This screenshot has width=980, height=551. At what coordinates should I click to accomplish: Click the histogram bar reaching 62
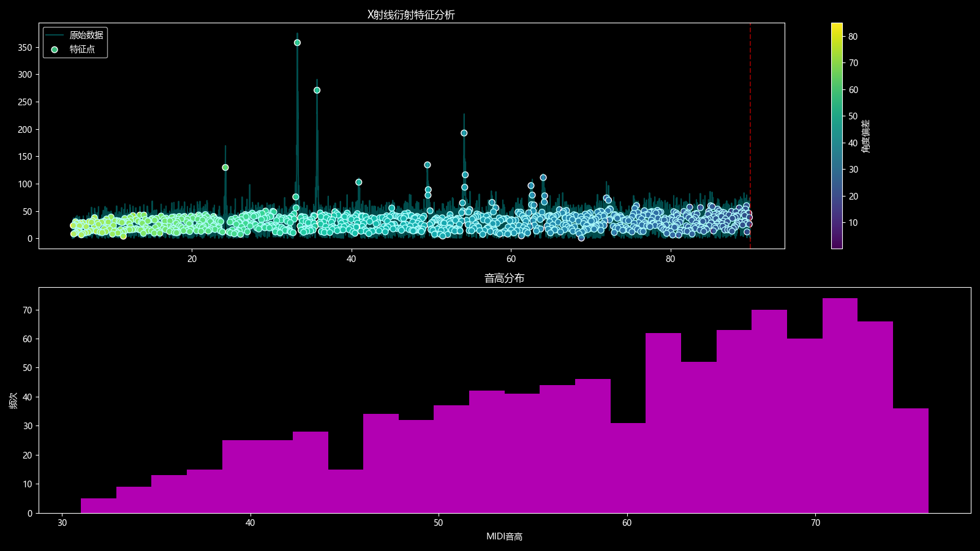coord(663,423)
